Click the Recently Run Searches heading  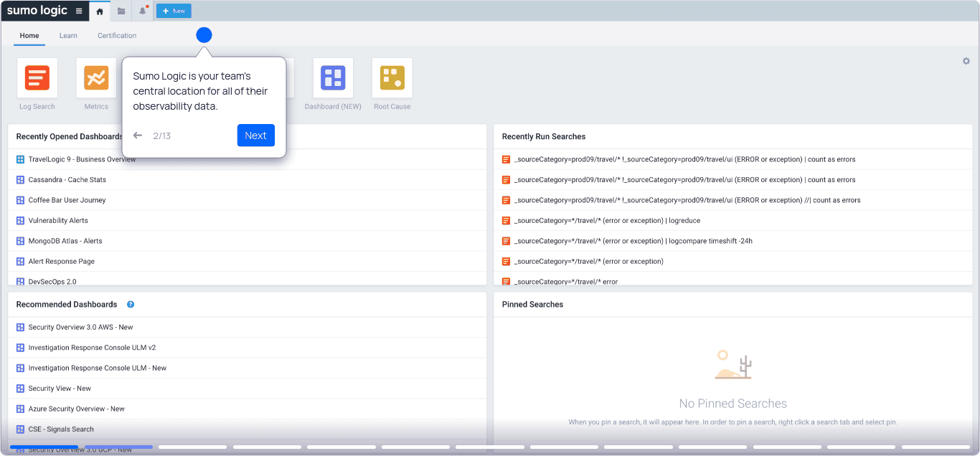click(x=544, y=136)
